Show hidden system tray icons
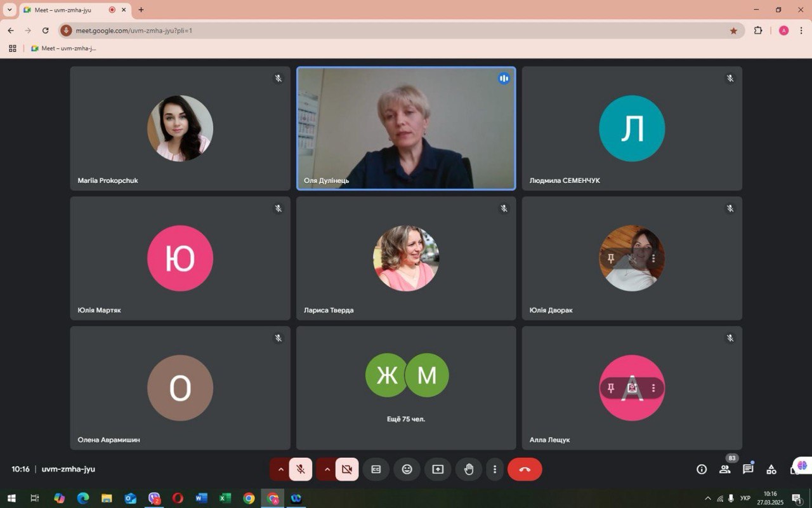The image size is (812, 508). click(708, 498)
